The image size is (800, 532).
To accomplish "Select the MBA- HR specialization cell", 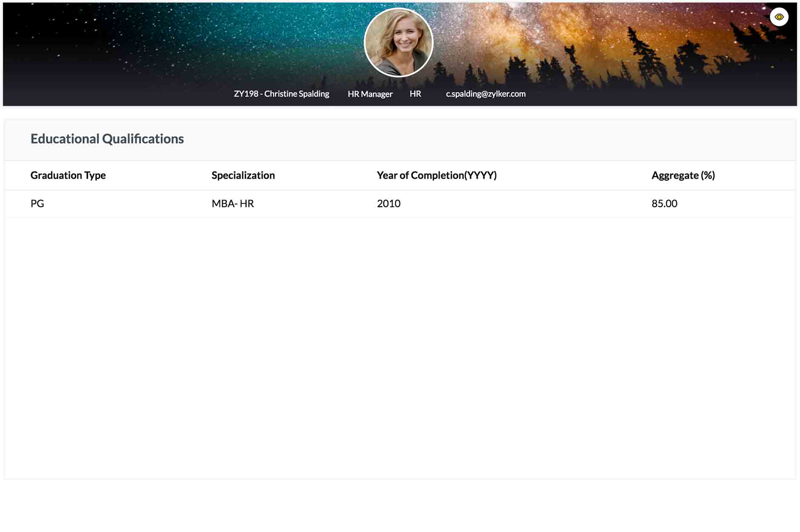I will point(233,203).
